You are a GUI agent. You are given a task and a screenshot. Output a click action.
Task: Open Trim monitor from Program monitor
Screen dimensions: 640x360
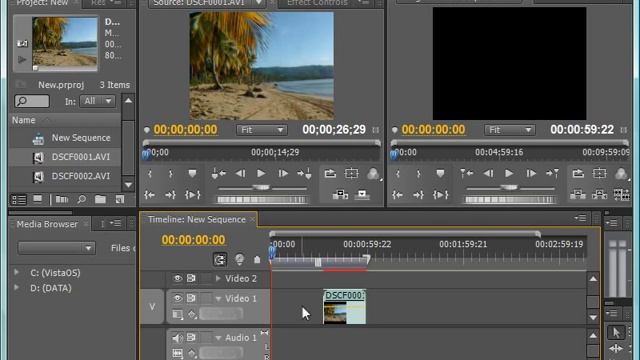point(621,195)
